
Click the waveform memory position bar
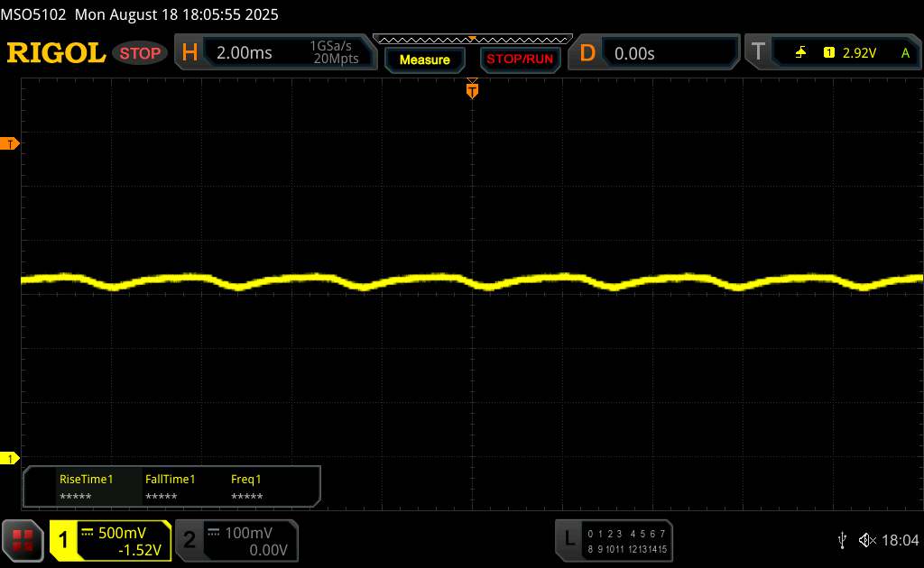point(472,39)
